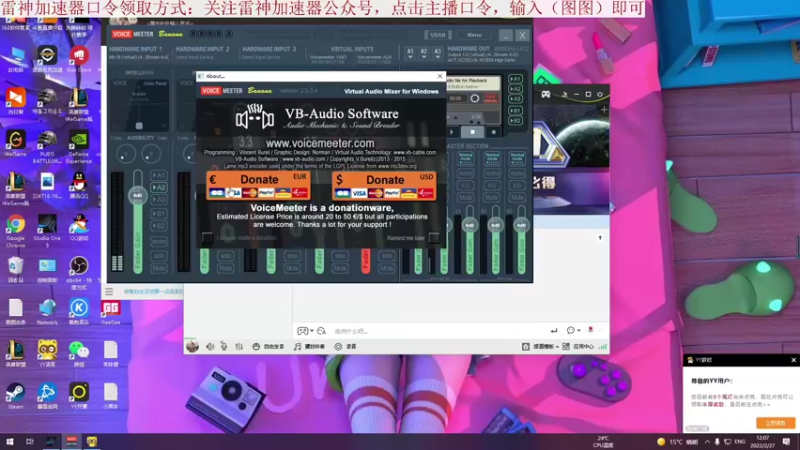Toggle cassette recorder A2 output button
Image resolution: width=800 pixels, height=450 pixels.
(x=515, y=89)
